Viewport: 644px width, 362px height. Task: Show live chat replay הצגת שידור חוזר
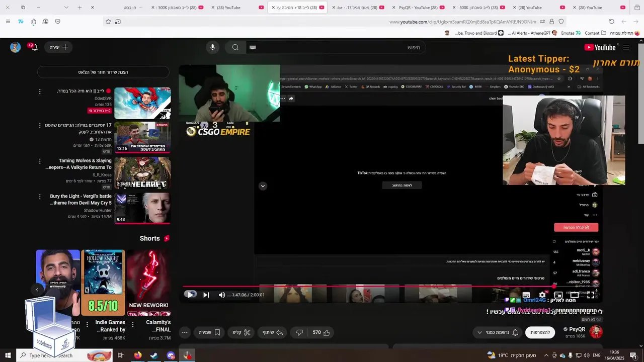coord(104,72)
